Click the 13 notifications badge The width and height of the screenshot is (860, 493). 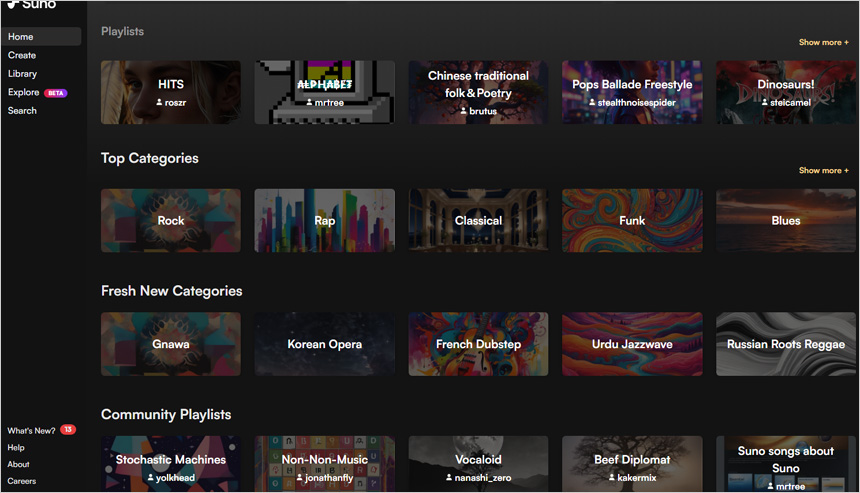[x=68, y=430]
